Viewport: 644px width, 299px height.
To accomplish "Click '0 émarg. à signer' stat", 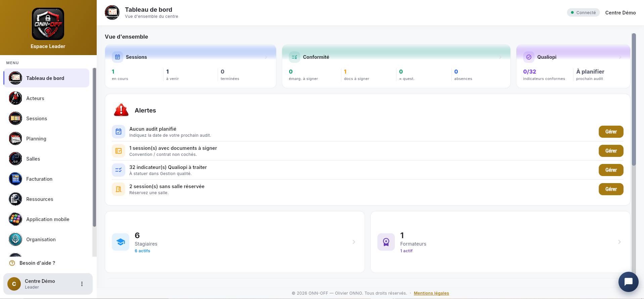I will [304, 75].
